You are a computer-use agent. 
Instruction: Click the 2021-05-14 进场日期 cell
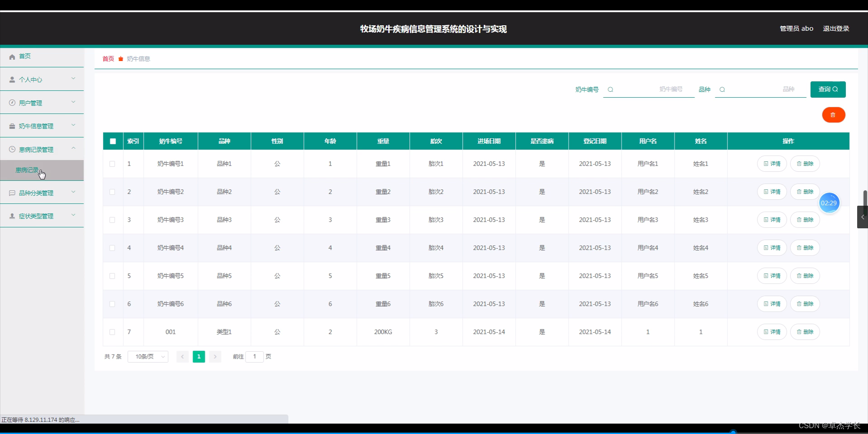coord(489,332)
